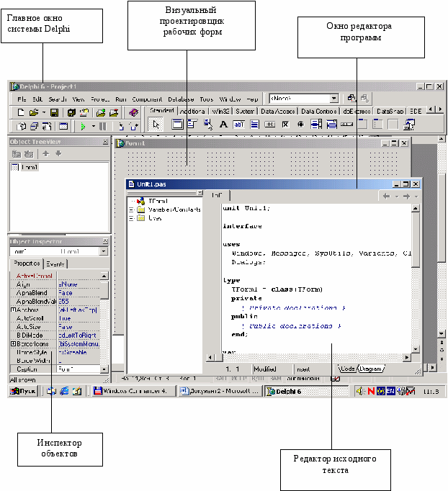
Task: Click the View Form icon
Action: [34, 126]
